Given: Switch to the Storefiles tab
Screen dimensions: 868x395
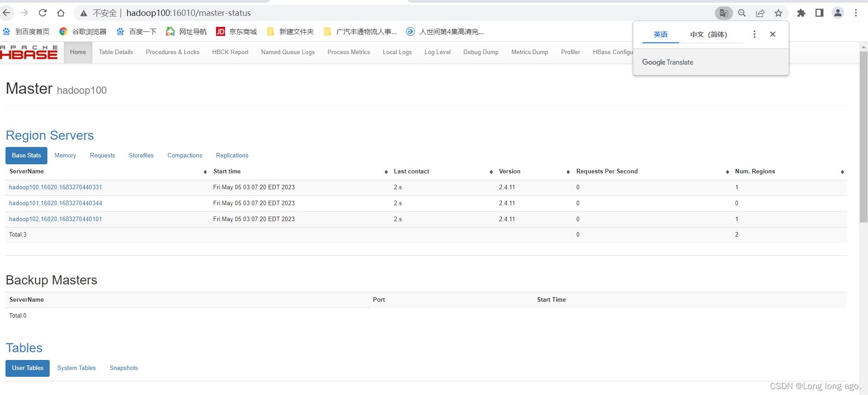Looking at the screenshot, I should coord(141,156).
